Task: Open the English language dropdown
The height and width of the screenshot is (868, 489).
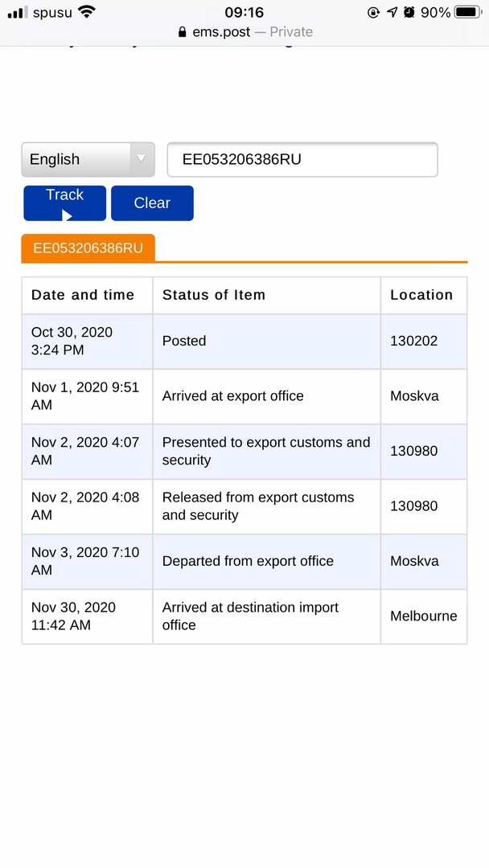Action: 76,159
